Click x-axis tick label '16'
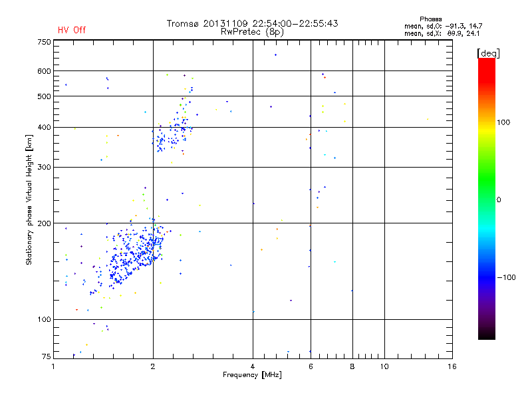 [452, 366]
